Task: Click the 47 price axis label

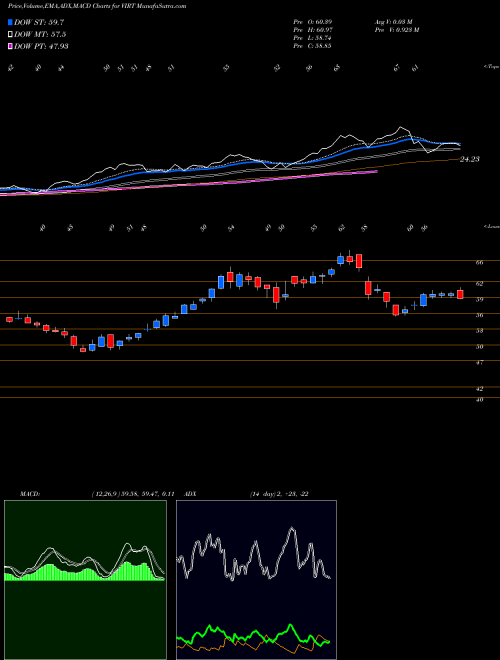Action: [x=480, y=362]
